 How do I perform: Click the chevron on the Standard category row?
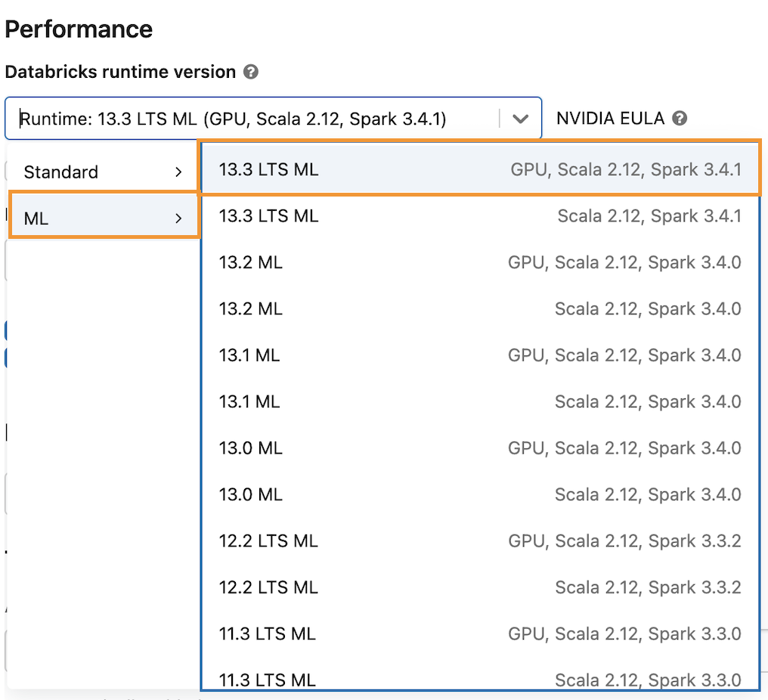(x=179, y=172)
